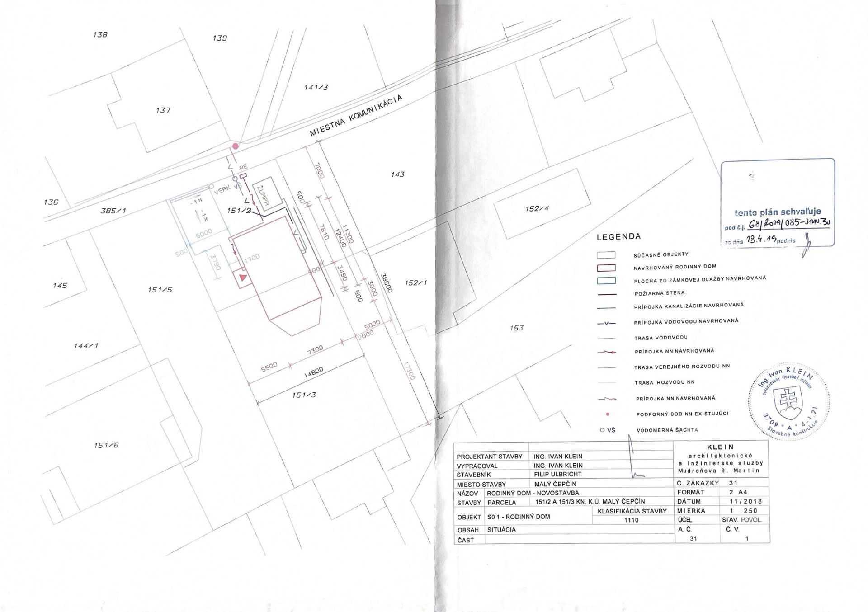Click the 'KLEIN' company heading in the title block
This screenshot has height=612, width=868.
coord(721,447)
